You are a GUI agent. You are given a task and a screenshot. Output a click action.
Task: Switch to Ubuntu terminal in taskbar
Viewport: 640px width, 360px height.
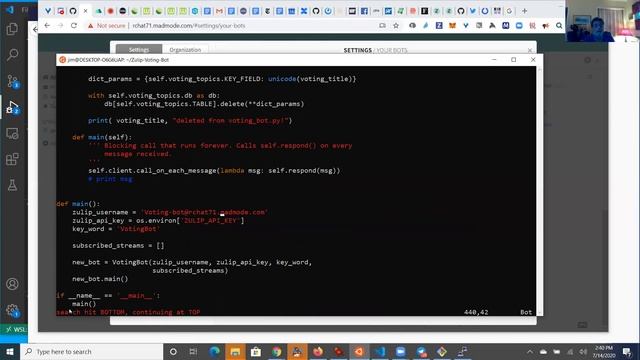click(x=359, y=351)
